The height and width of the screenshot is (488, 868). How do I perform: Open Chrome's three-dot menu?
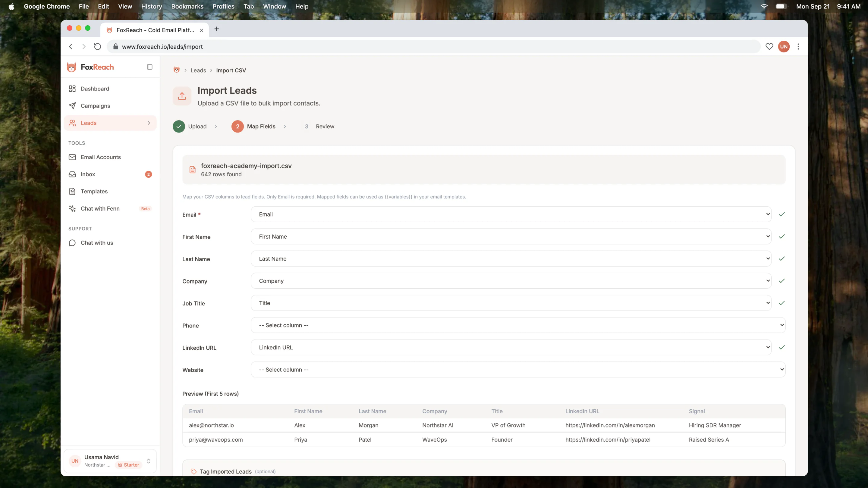pyautogui.click(x=798, y=46)
